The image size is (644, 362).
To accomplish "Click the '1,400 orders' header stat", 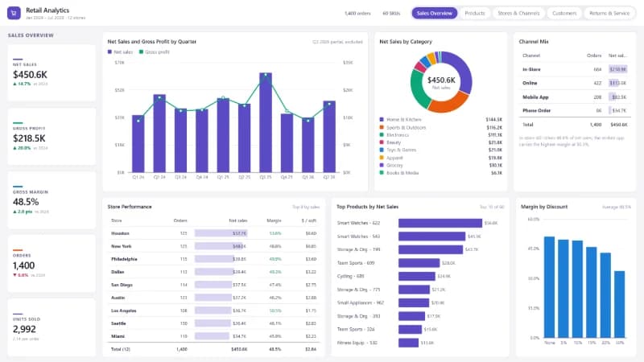I will (357, 13).
